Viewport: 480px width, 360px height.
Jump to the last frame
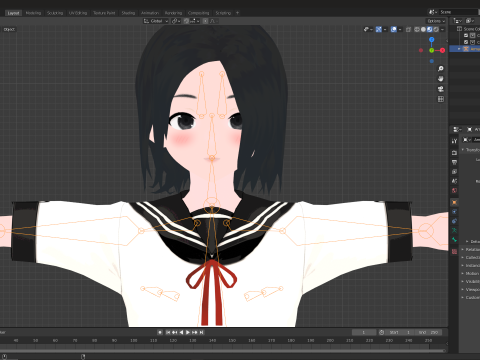pos(201,332)
